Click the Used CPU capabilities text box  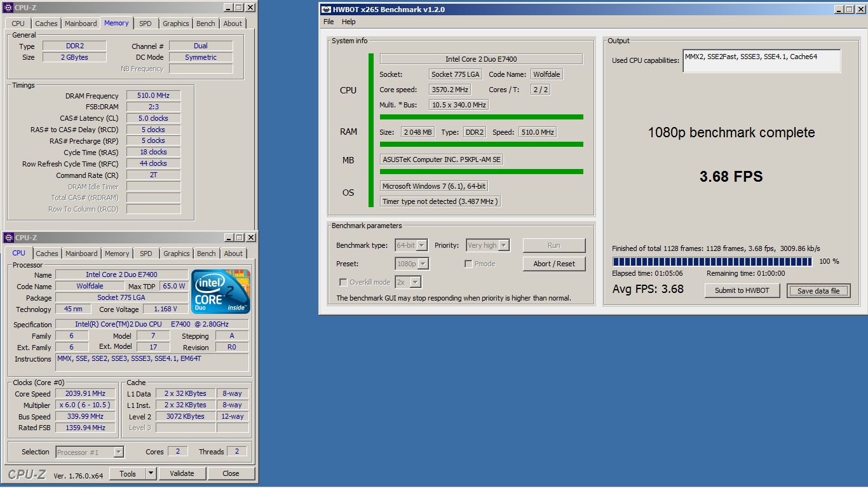762,61
